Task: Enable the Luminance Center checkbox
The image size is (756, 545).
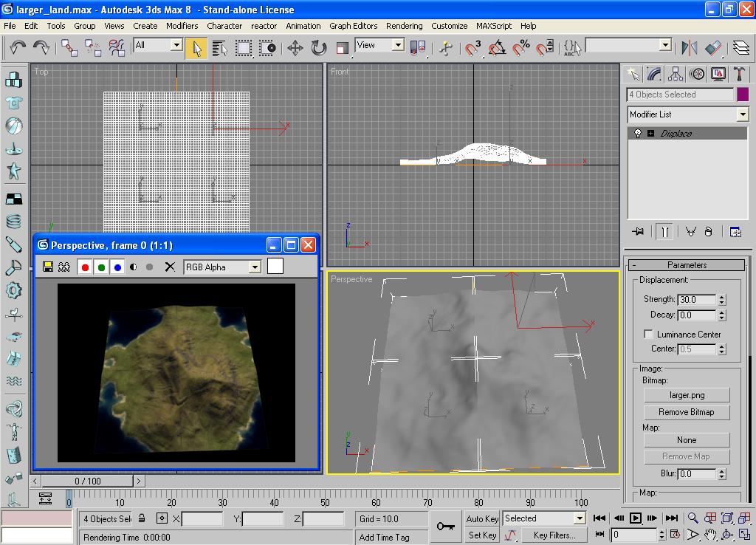Action: 647,335
